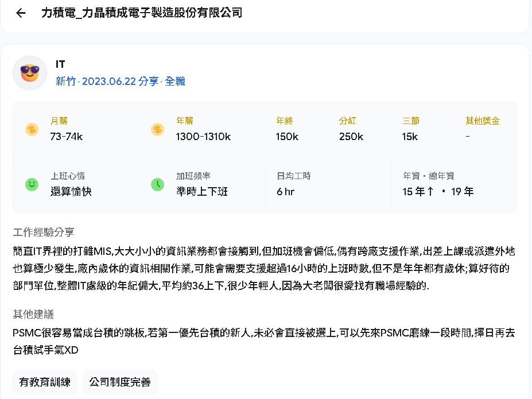Click the sunglasses emoji avatar
The height and width of the screenshot is (399, 532).
pyautogui.click(x=30, y=73)
